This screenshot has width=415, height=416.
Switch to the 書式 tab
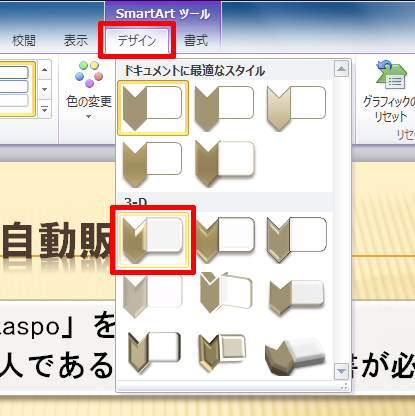click(x=196, y=41)
